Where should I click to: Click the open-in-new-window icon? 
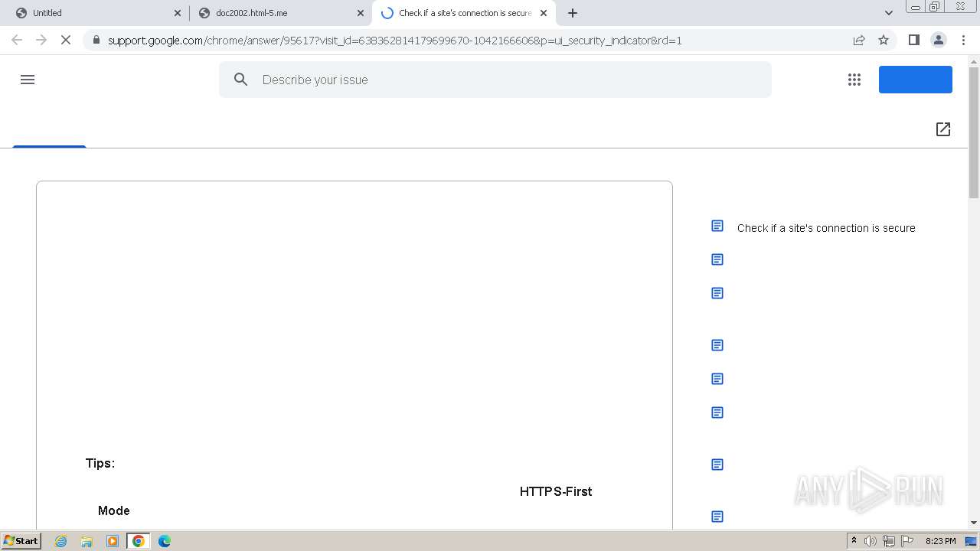(x=943, y=129)
